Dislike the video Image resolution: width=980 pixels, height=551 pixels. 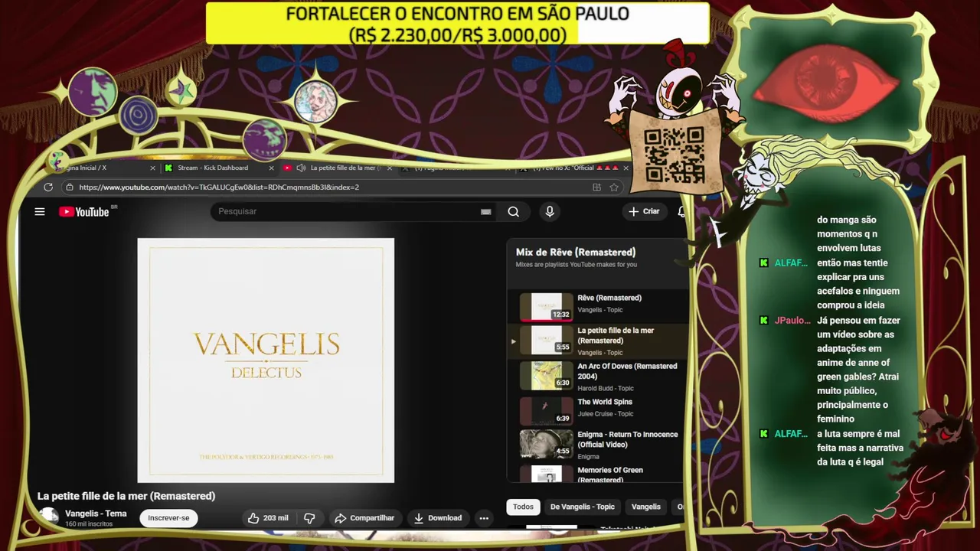tap(309, 518)
